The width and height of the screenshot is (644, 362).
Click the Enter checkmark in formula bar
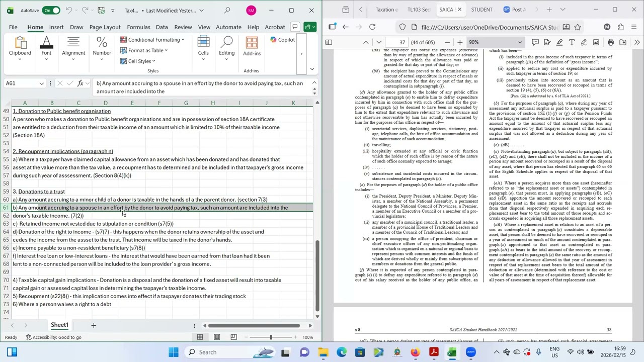(69, 83)
